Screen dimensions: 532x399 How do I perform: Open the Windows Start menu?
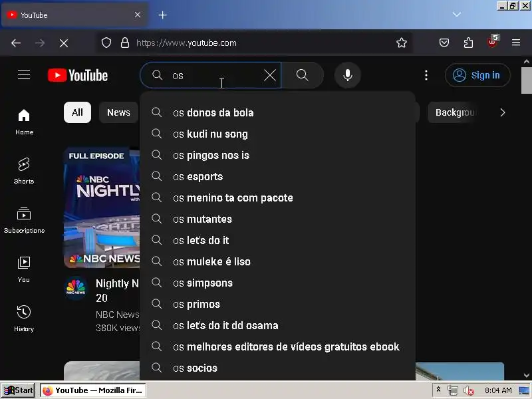[19, 390]
